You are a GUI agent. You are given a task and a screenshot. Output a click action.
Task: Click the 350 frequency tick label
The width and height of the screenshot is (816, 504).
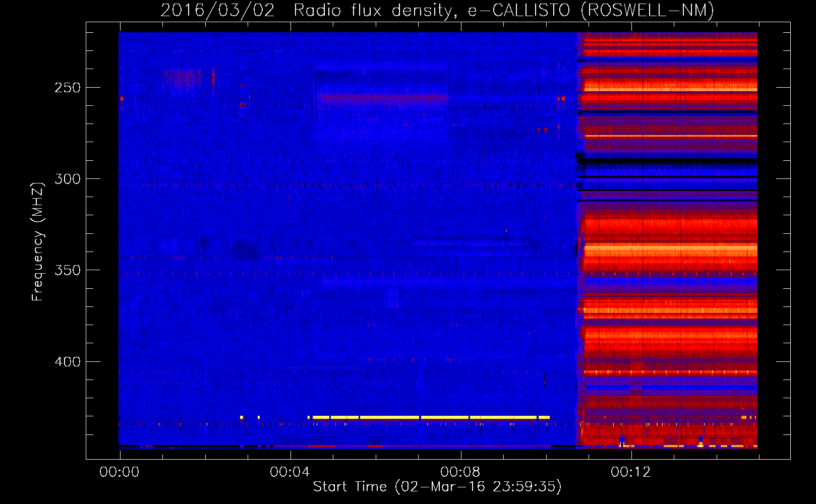coord(68,270)
